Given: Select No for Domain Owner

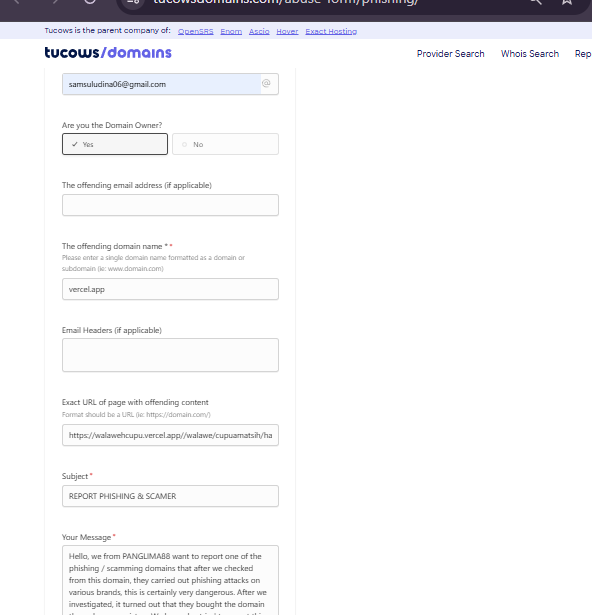Looking at the screenshot, I should 226,144.
